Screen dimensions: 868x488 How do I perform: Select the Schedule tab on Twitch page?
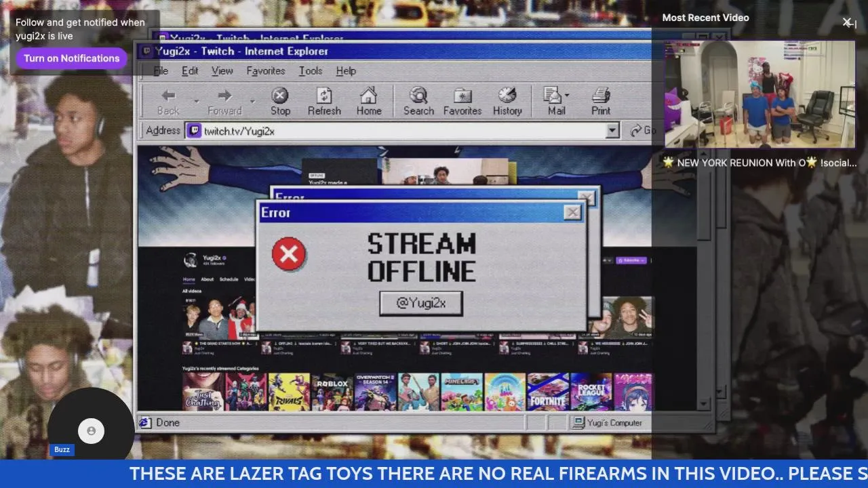[x=229, y=279]
